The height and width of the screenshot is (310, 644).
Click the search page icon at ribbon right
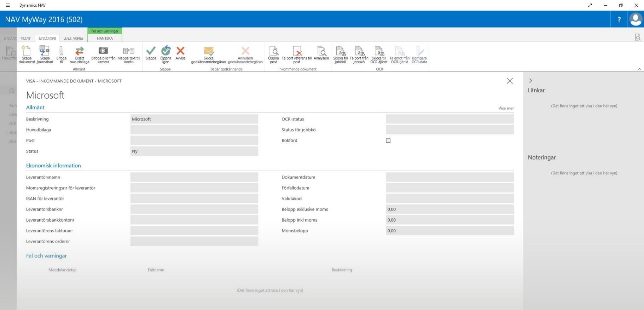click(x=638, y=37)
